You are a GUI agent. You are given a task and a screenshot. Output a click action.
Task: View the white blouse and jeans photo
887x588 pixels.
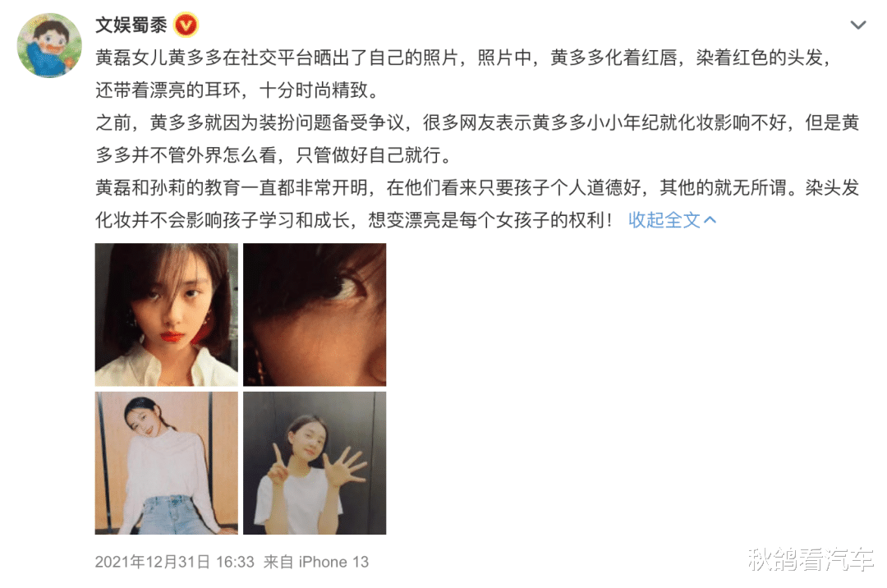point(166,463)
